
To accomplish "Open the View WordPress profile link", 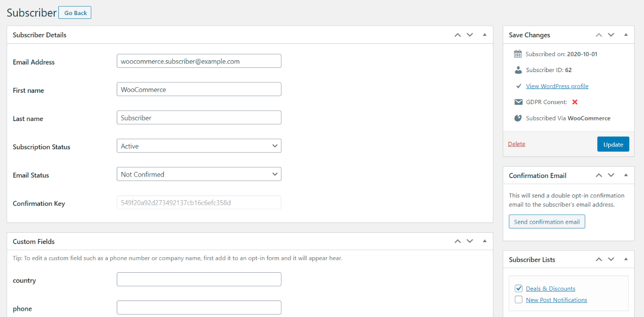I will coord(557,86).
